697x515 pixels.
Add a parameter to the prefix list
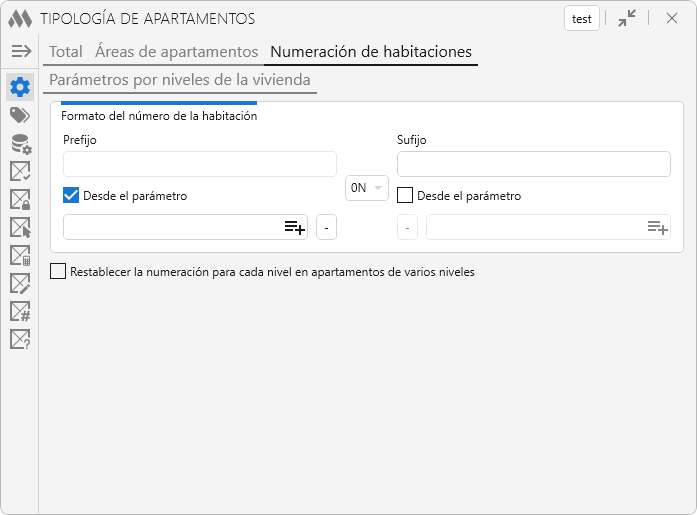click(294, 228)
